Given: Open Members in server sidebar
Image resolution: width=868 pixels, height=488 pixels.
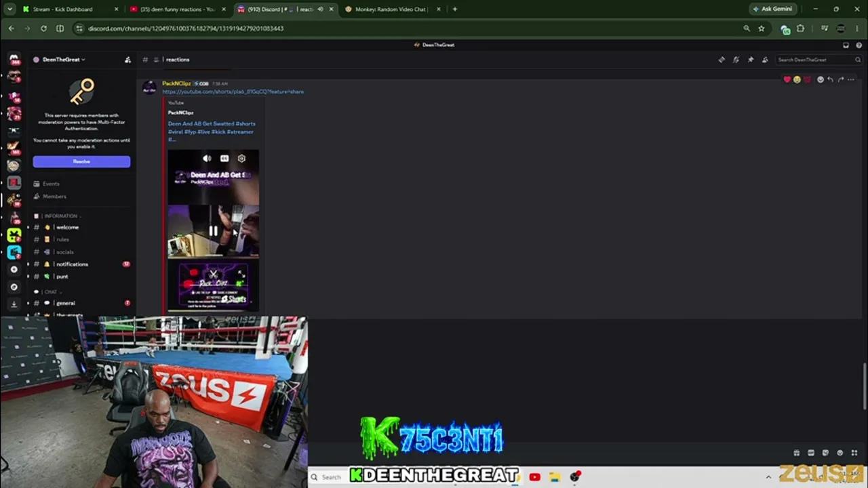Looking at the screenshot, I should (80, 197).
